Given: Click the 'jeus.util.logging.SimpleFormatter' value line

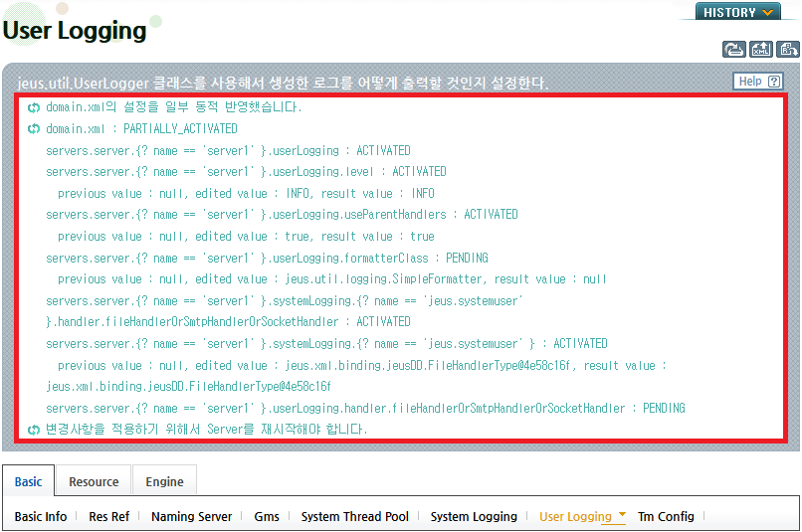Looking at the screenshot, I should click(332, 279).
